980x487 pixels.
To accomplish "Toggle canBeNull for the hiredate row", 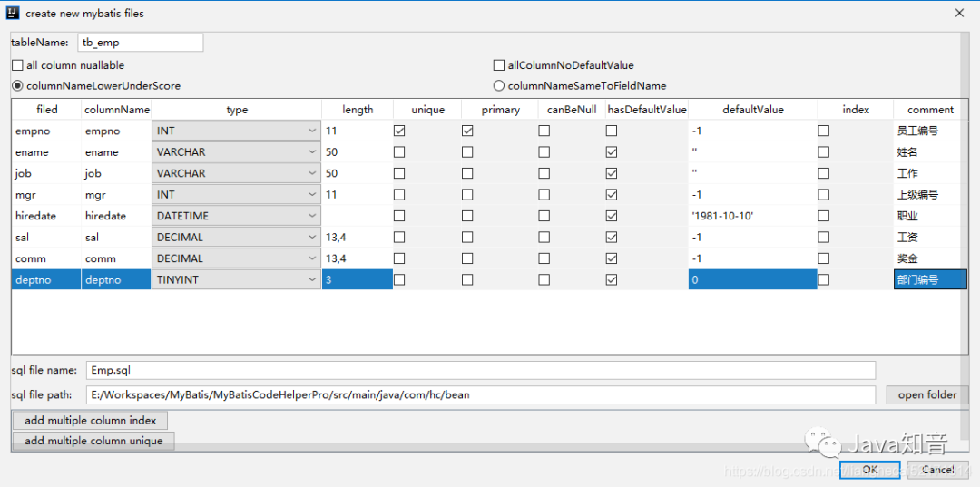I will [544, 216].
